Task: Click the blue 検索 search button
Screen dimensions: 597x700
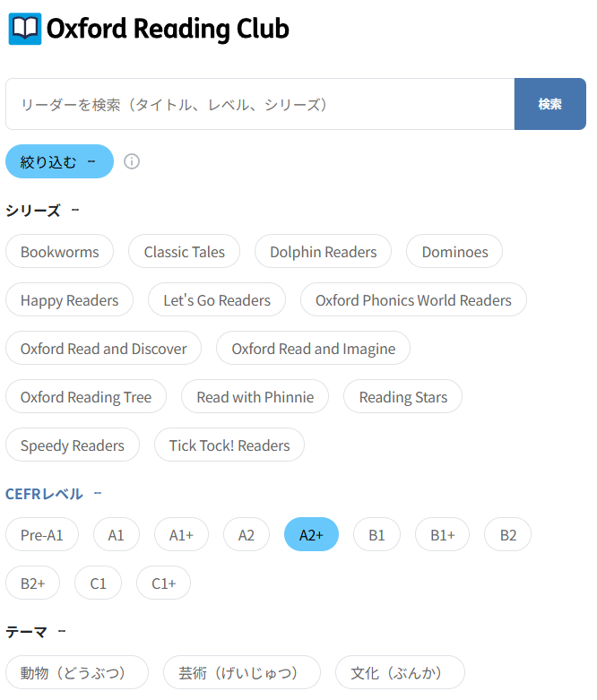Action: (x=550, y=104)
